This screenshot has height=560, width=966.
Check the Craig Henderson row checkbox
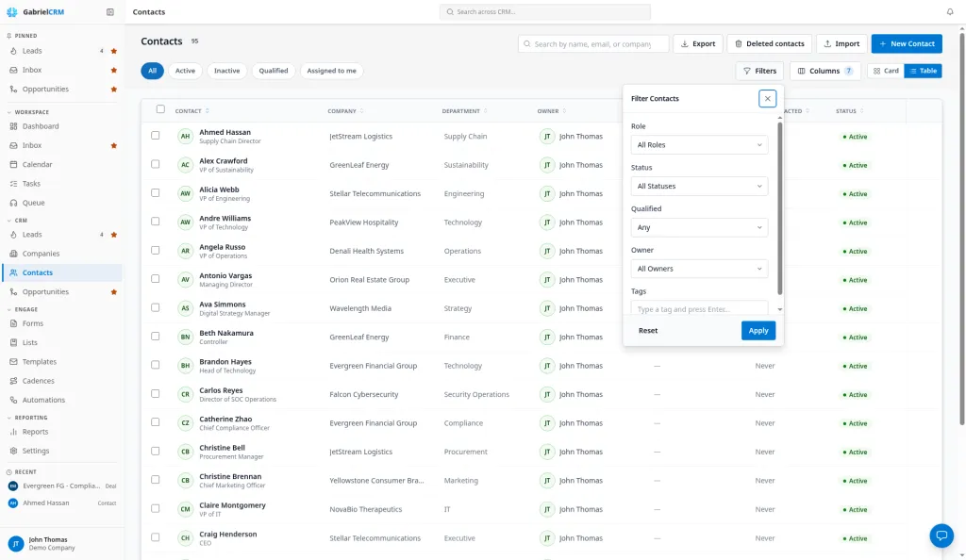point(156,537)
